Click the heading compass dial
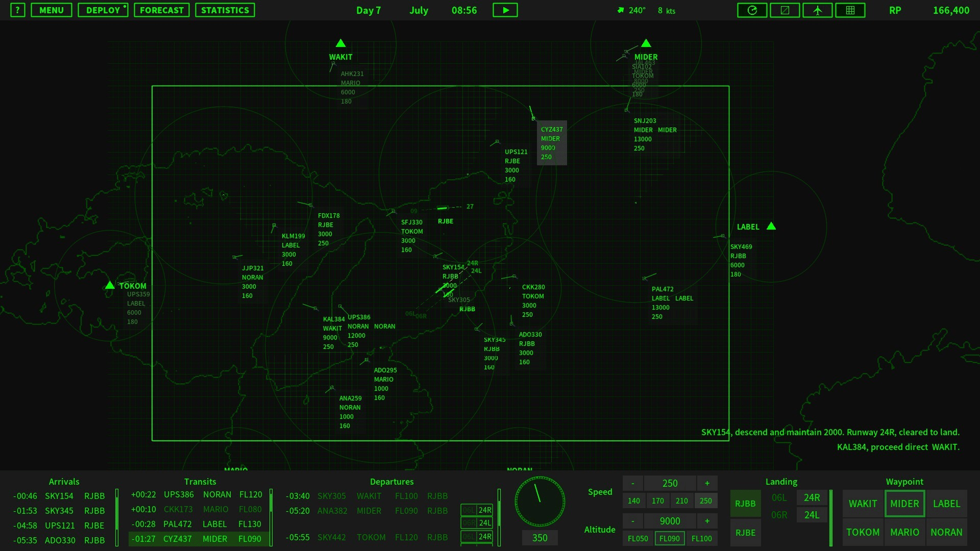Image resolution: width=980 pixels, height=551 pixels. point(540,502)
